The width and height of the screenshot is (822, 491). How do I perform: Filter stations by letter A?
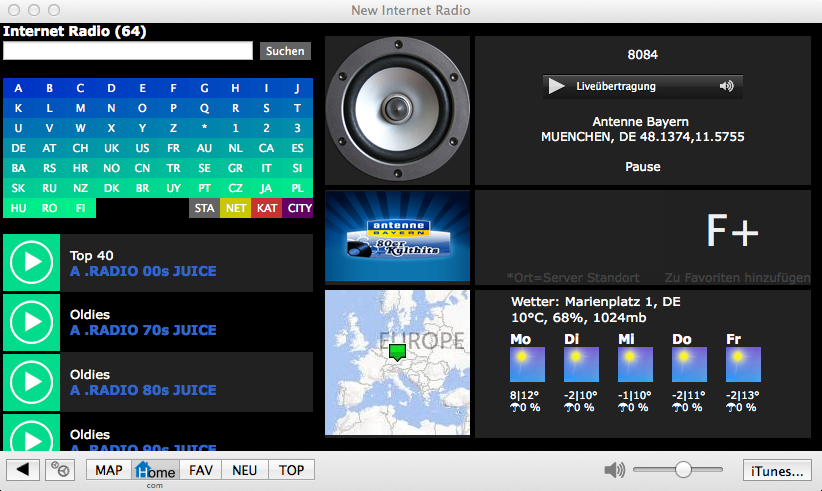(x=18, y=88)
